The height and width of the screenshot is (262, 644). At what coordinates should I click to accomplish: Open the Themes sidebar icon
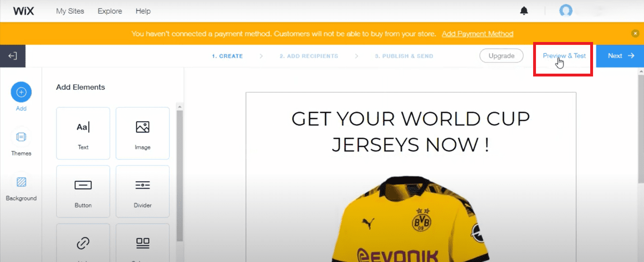21,137
